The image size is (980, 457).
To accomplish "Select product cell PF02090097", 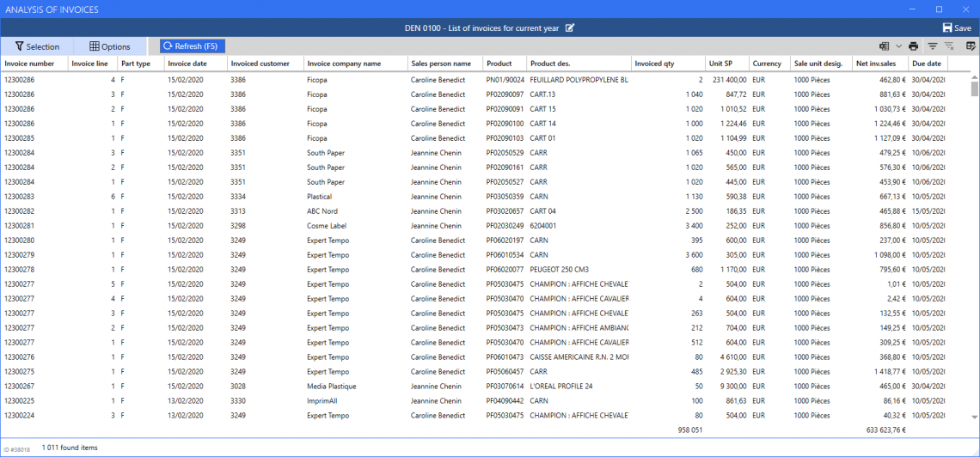I will [x=505, y=94].
